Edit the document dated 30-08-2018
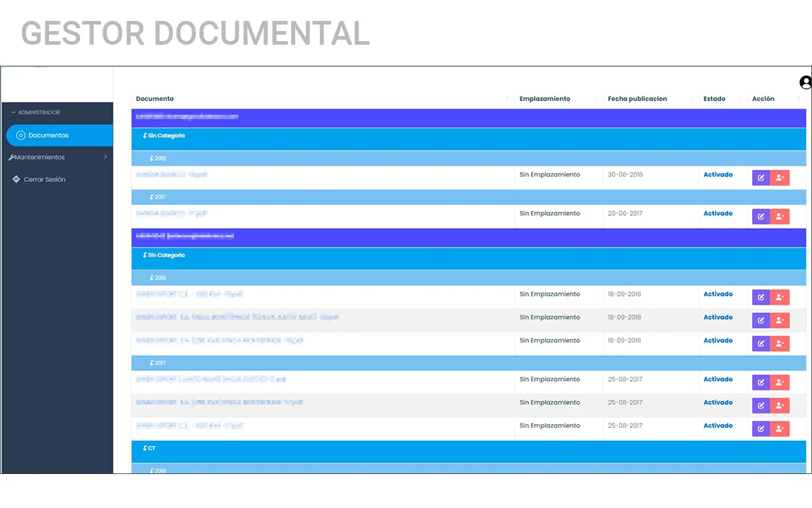Image resolution: width=812 pixels, height=508 pixels. (x=761, y=178)
